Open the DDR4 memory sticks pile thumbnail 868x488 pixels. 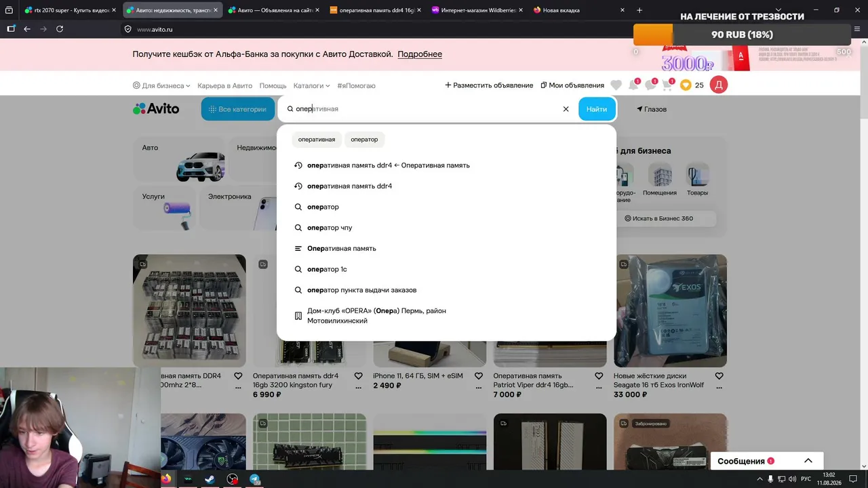point(189,310)
